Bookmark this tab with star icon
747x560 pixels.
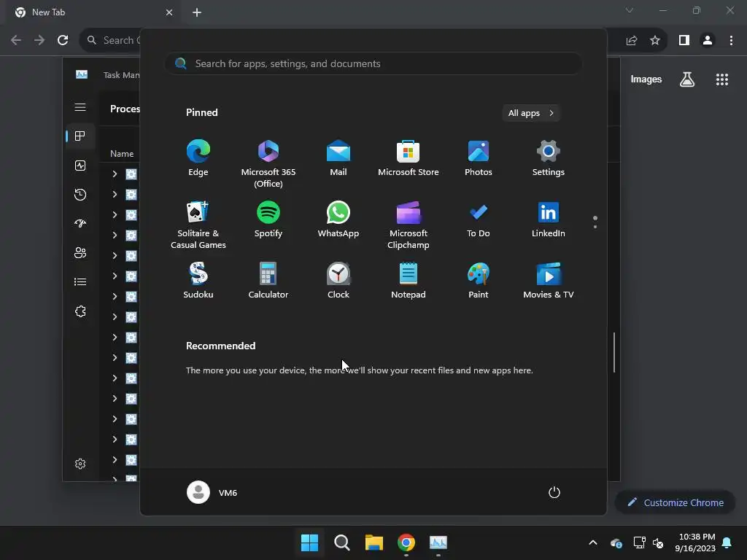coord(655,41)
